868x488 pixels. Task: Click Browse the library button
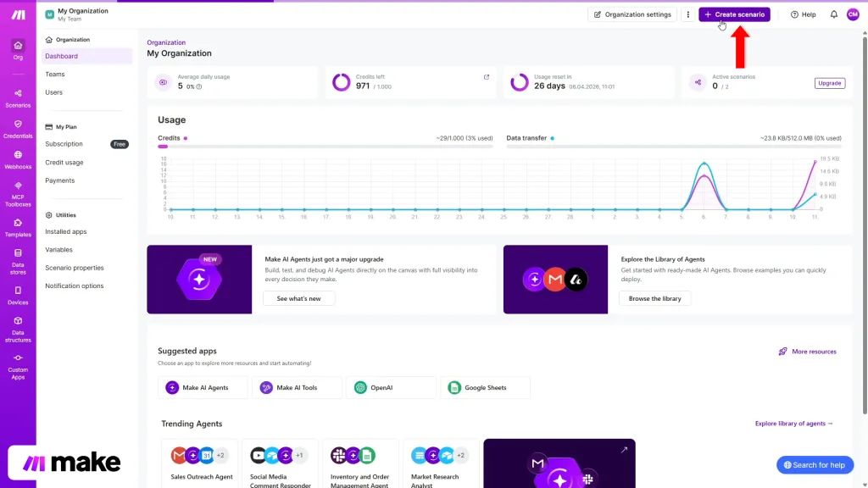[655, 298]
